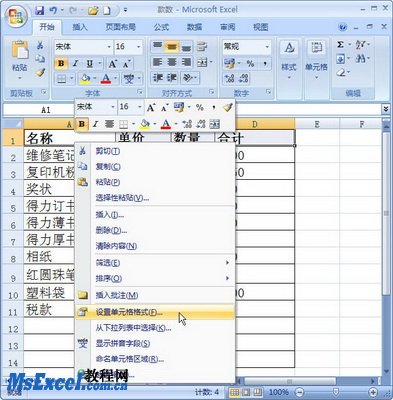Screen dimensions: 393x400
Task: Click mini toolbar font color A
Action: (166, 124)
